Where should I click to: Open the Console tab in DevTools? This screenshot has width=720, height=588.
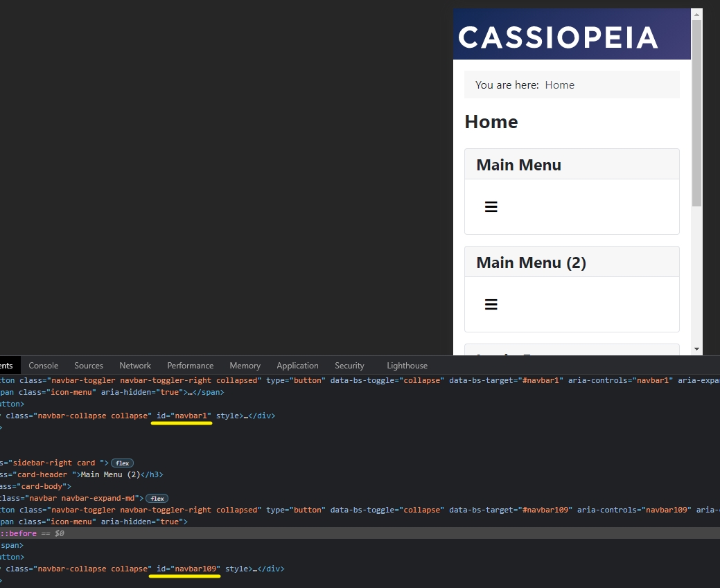[44, 366]
